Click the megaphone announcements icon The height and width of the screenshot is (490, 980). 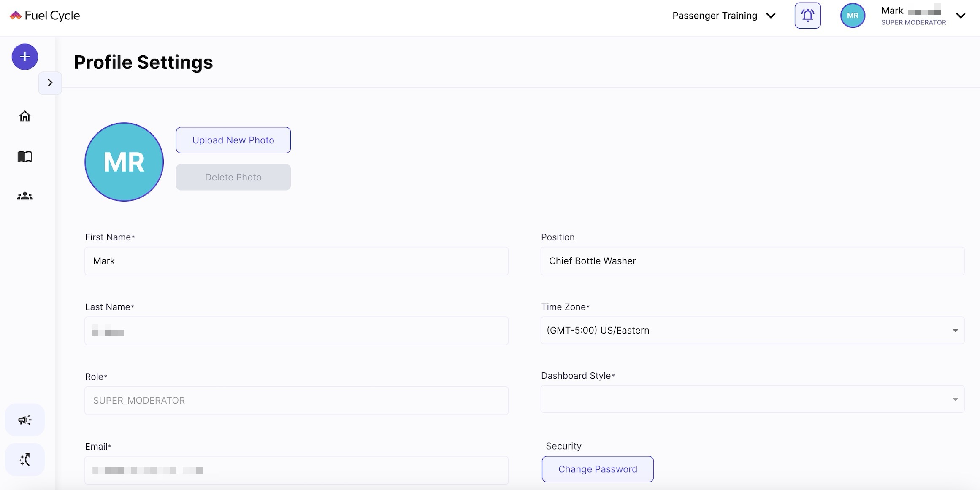24,420
